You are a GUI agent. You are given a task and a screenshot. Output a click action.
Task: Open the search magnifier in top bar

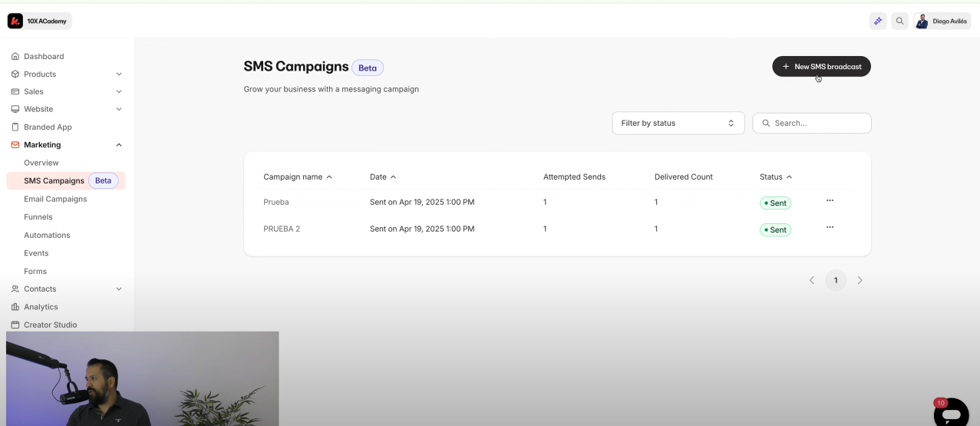click(x=899, y=21)
